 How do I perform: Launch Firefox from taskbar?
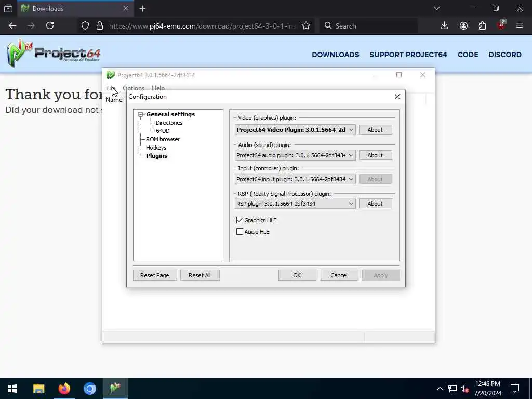tap(64, 389)
